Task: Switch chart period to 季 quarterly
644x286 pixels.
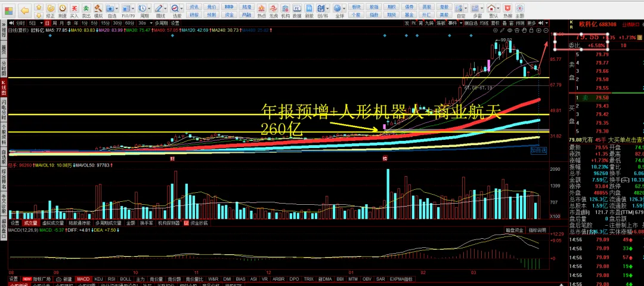Action: [68, 23]
